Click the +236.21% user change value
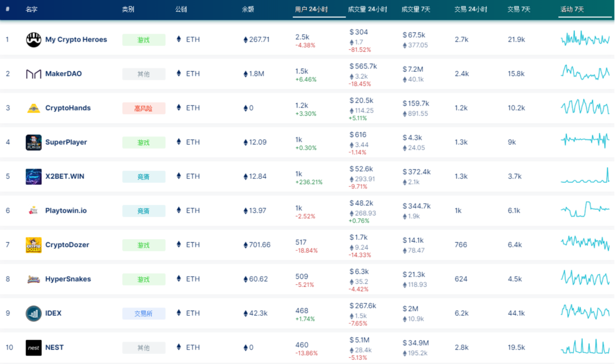Image resolution: width=615 pixels, height=364 pixels. pyautogui.click(x=309, y=182)
